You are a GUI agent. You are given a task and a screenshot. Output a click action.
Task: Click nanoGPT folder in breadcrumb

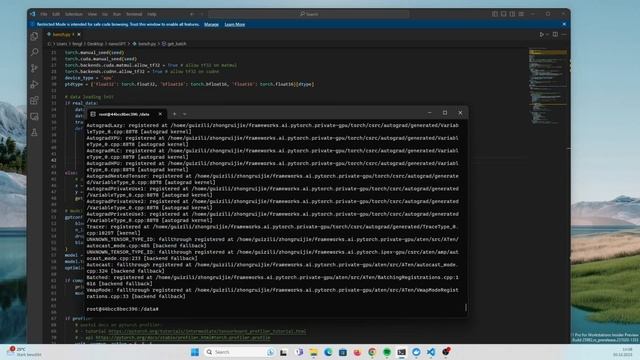coord(117,44)
